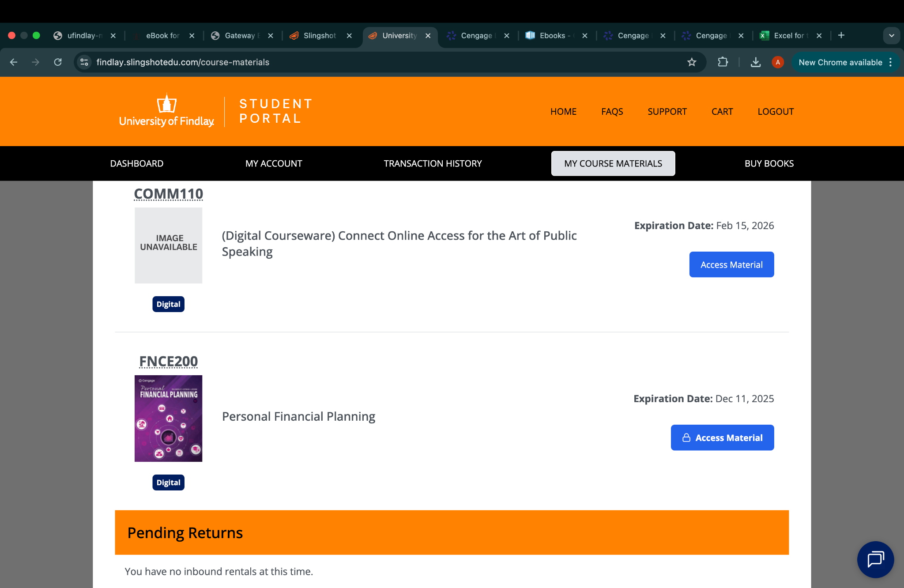Open the Chrome downloads icon

[755, 62]
